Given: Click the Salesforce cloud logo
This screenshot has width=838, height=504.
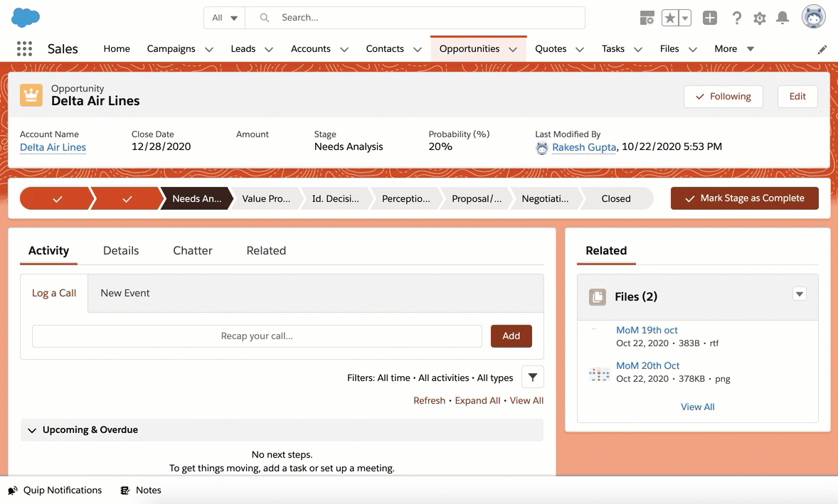Looking at the screenshot, I should [x=25, y=18].
